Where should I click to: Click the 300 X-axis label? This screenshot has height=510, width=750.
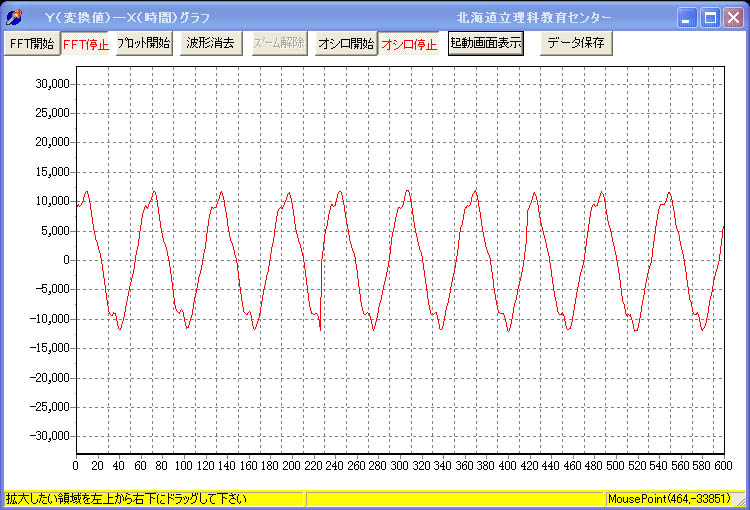click(x=400, y=466)
